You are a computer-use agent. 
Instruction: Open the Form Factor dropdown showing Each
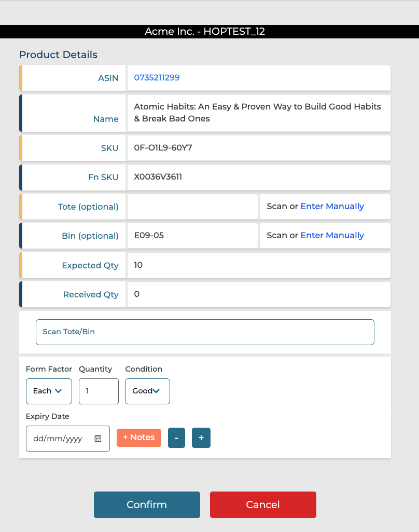pos(49,391)
